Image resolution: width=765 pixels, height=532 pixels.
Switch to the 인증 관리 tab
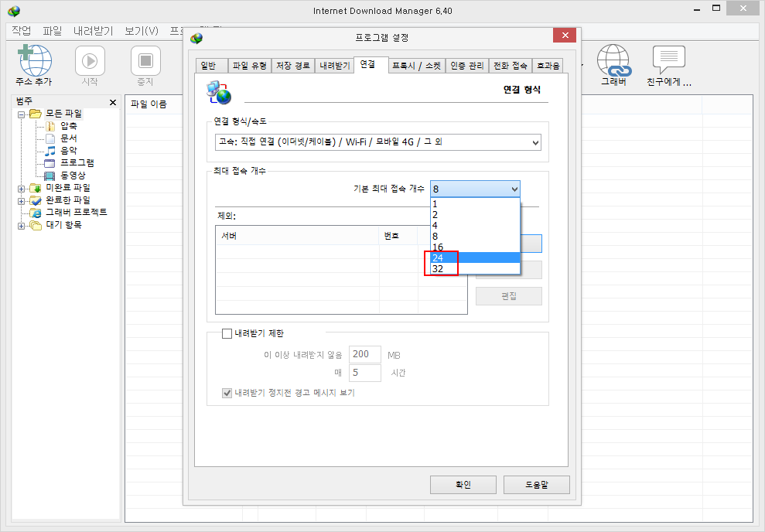click(467, 66)
